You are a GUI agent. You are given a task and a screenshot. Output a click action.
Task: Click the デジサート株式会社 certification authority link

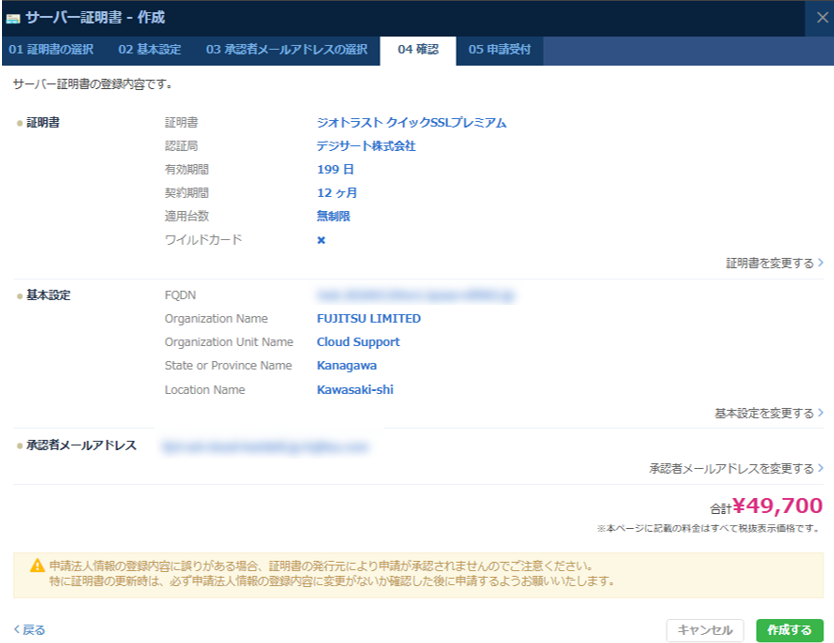click(x=365, y=144)
